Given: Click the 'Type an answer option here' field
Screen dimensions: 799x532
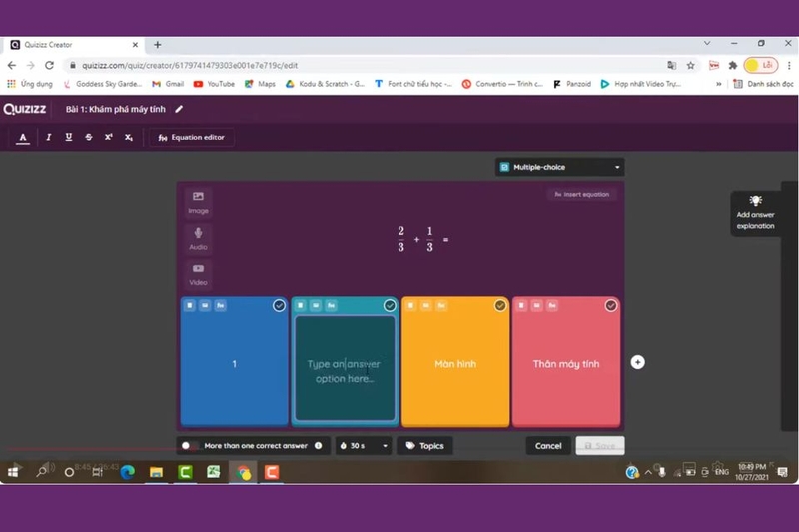Looking at the screenshot, I should [x=345, y=368].
